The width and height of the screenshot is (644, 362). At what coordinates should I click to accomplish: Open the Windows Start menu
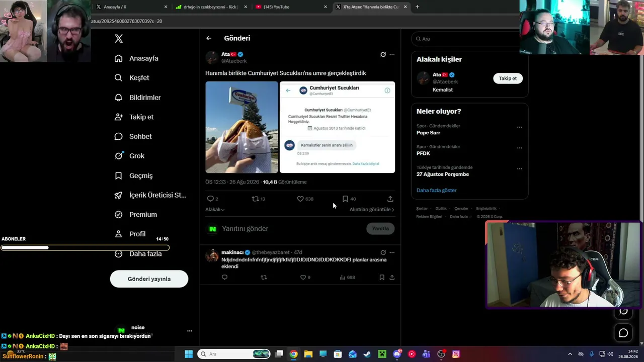189,354
